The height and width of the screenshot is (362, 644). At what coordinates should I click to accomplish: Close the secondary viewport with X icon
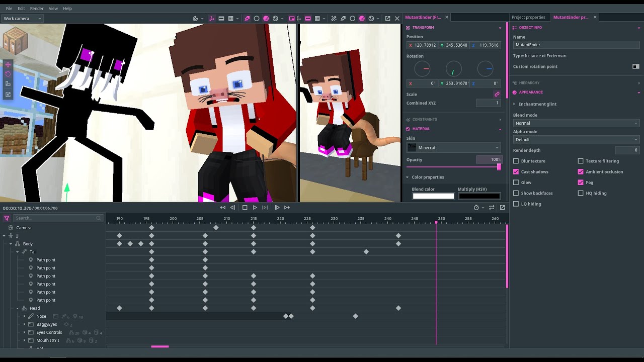pyautogui.click(x=397, y=19)
